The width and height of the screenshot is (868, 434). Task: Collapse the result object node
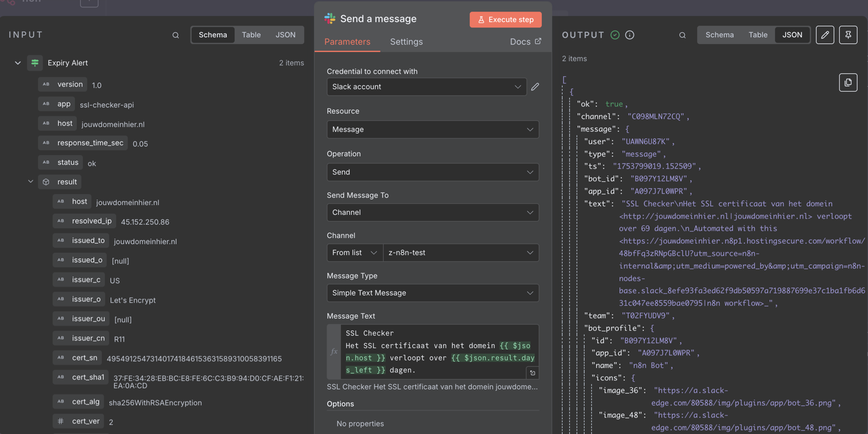[31, 182]
